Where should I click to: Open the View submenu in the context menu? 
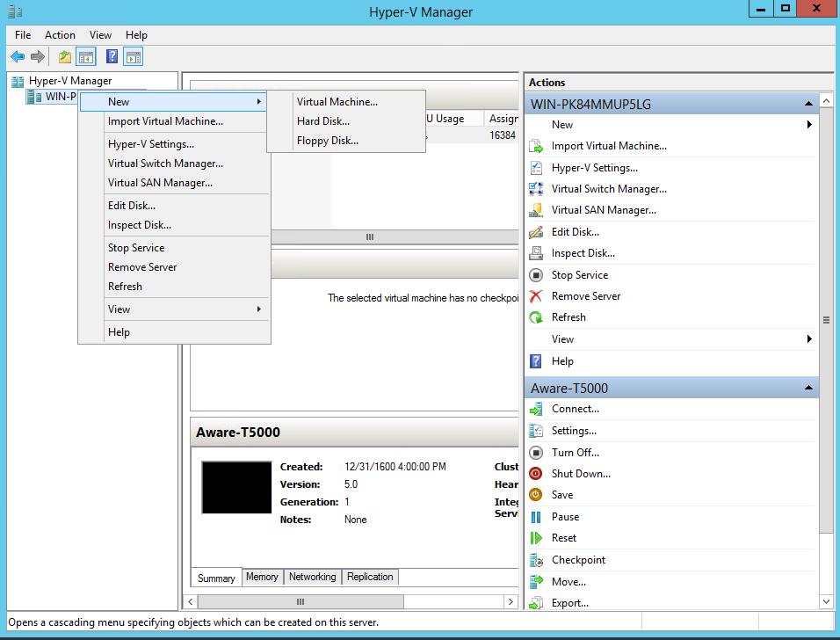(x=175, y=309)
